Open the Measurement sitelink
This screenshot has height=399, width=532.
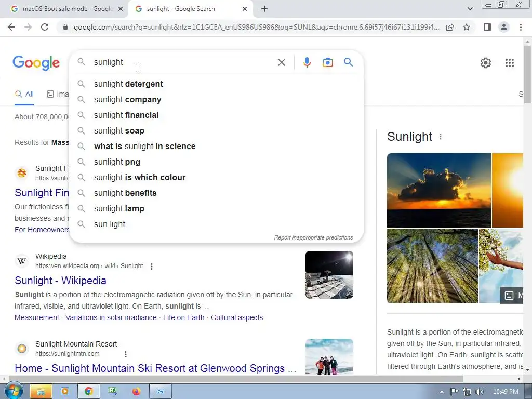click(x=37, y=317)
